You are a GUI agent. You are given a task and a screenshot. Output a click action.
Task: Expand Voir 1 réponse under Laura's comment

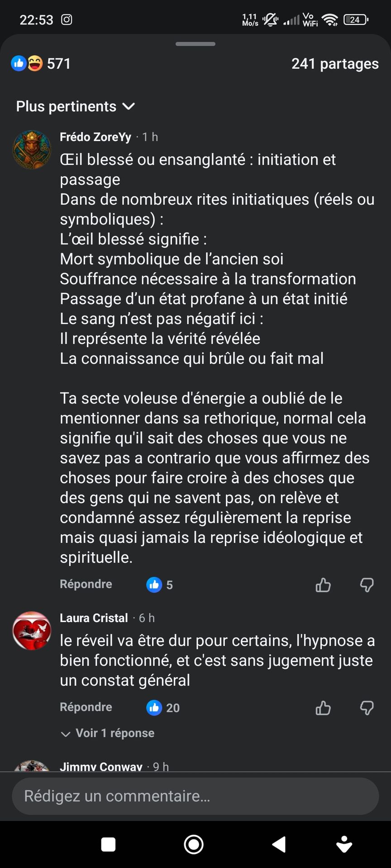(x=108, y=733)
